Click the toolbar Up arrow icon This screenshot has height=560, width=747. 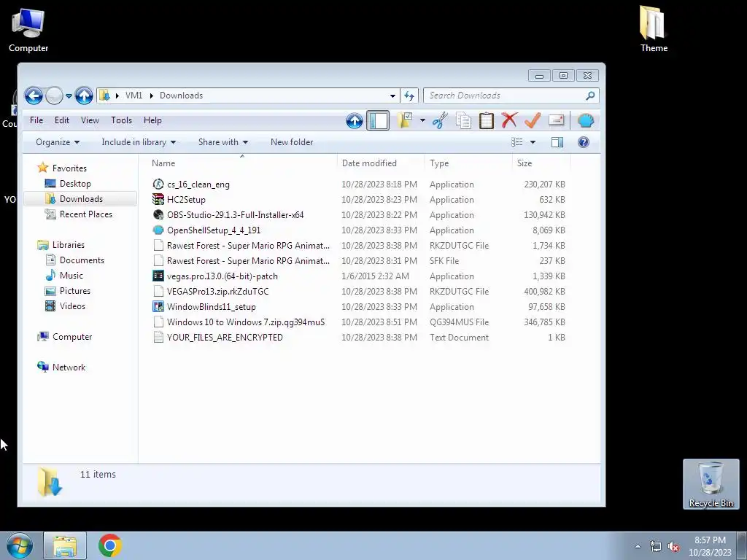pyautogui.click(x=355, y=121)
